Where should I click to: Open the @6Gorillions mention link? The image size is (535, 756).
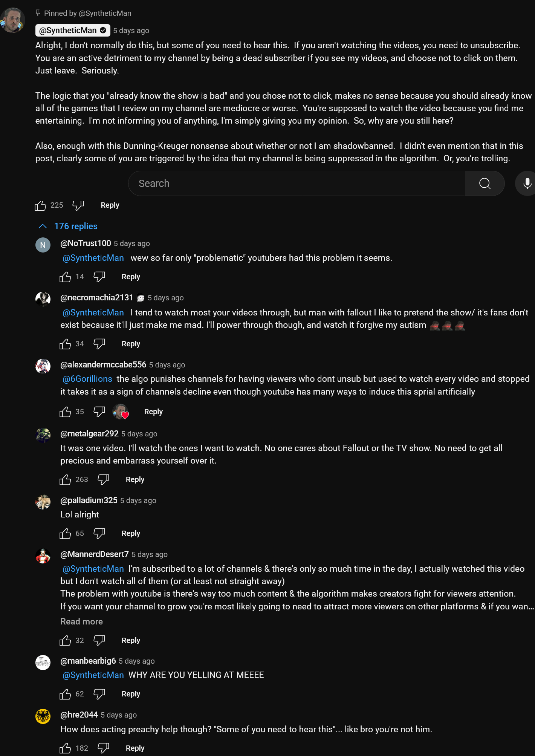(x=87, y=379)
